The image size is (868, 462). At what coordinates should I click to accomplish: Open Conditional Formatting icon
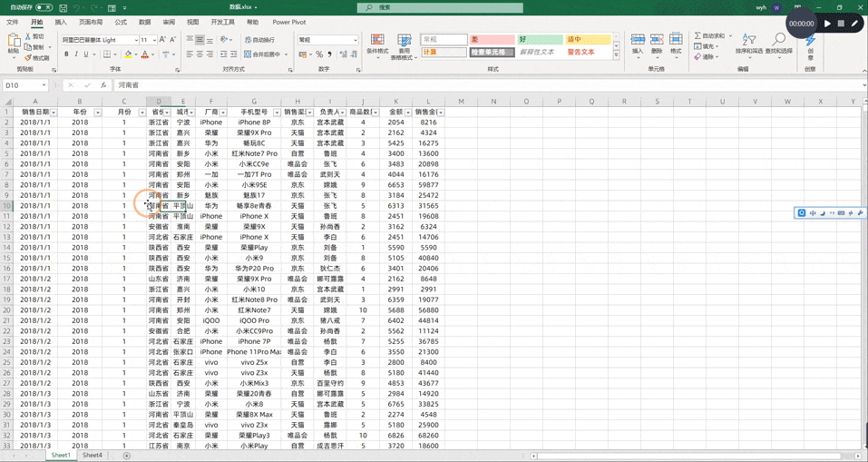click(x=377, y=40)
